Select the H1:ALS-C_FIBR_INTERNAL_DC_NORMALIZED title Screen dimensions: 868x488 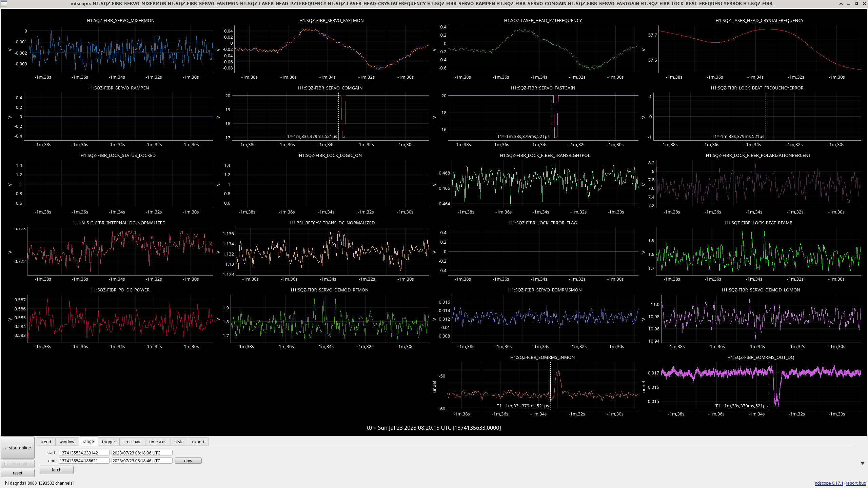[x=120, y=223]
